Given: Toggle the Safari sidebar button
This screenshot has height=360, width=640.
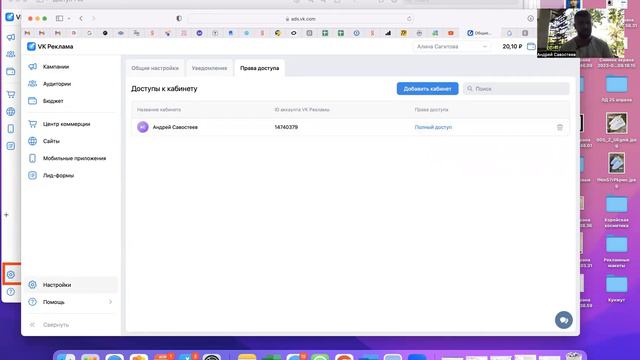Looking at the screenshot, I should [60, 18].
